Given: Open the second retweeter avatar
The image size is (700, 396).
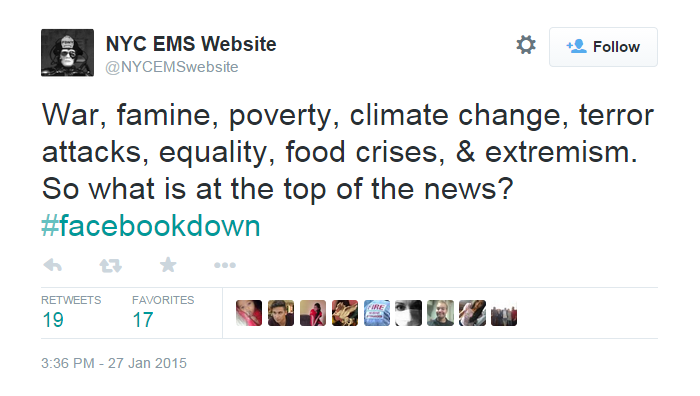Looking at the screenshot, I should [281, 313].
